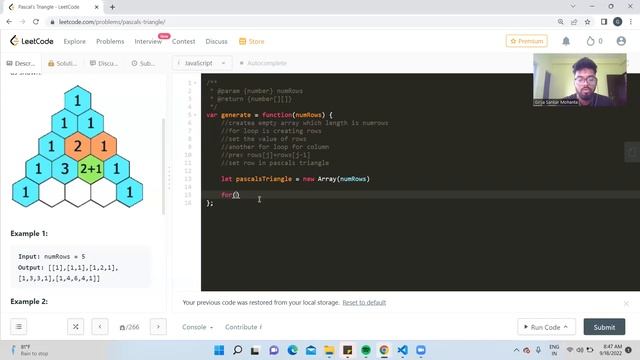Click the webcam video thumbnail
The image size is (640, 360).
coord(580,80)
